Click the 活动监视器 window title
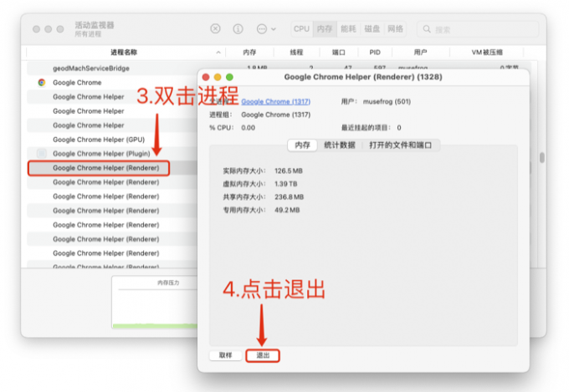 tap(95, 25)
